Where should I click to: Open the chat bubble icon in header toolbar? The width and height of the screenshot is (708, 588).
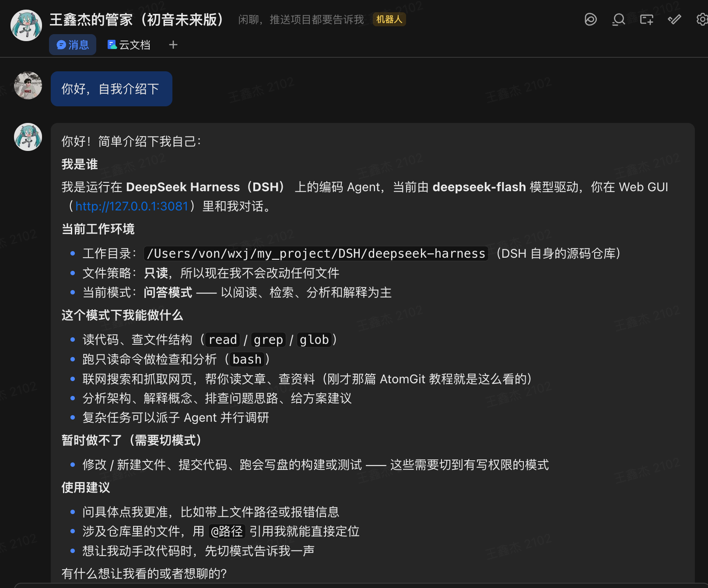(x=591, y=19)
